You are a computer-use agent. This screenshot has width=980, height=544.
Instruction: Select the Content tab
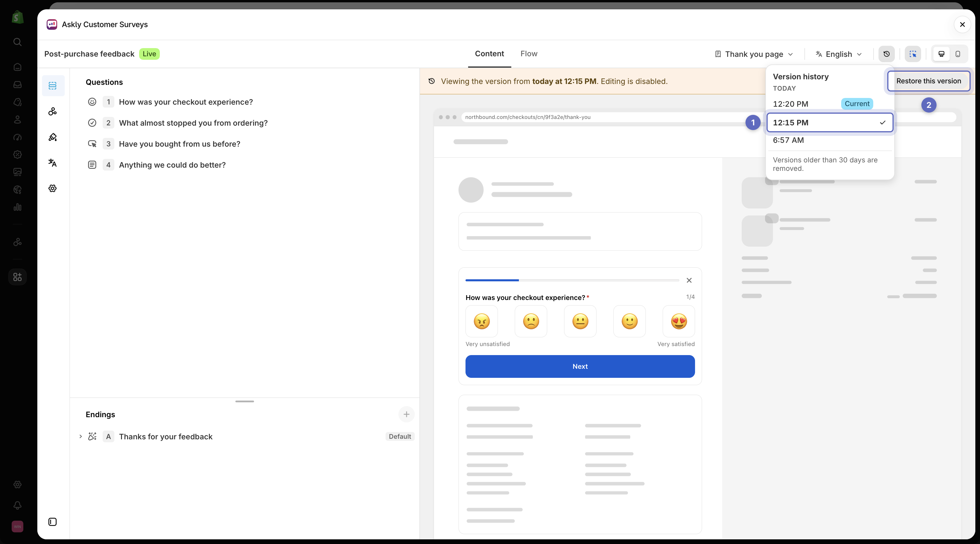[x=489, y=54]
